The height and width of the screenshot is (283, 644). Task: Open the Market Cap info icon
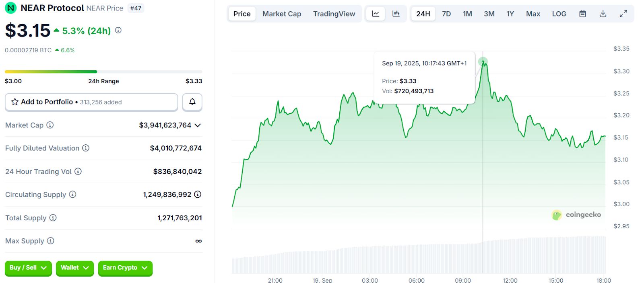pyautogui.click(x=50, y=125)
